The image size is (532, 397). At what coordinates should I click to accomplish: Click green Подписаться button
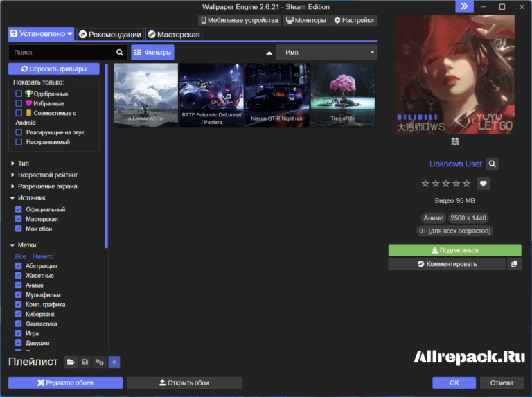coord(454,250)
